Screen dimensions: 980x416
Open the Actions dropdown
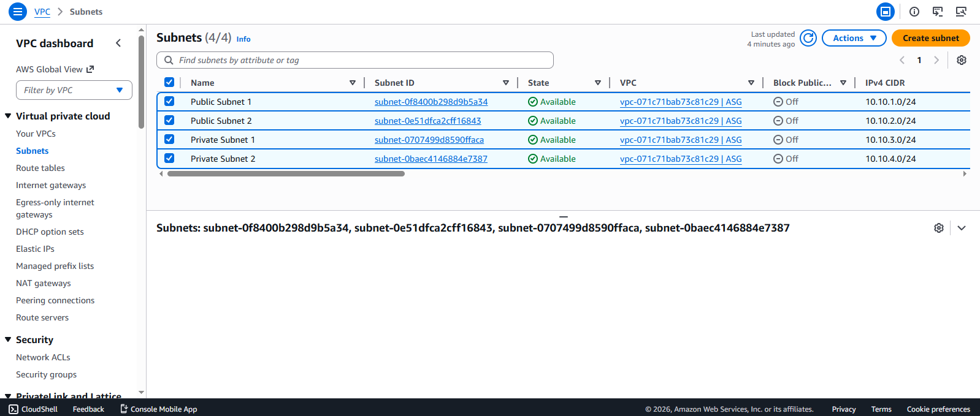(x=854, y=38)
